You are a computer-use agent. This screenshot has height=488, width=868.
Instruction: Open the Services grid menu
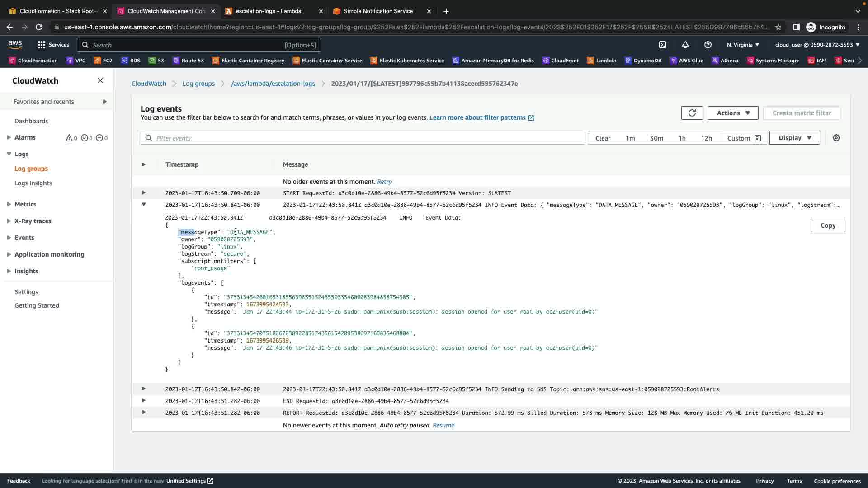(53, 45)
